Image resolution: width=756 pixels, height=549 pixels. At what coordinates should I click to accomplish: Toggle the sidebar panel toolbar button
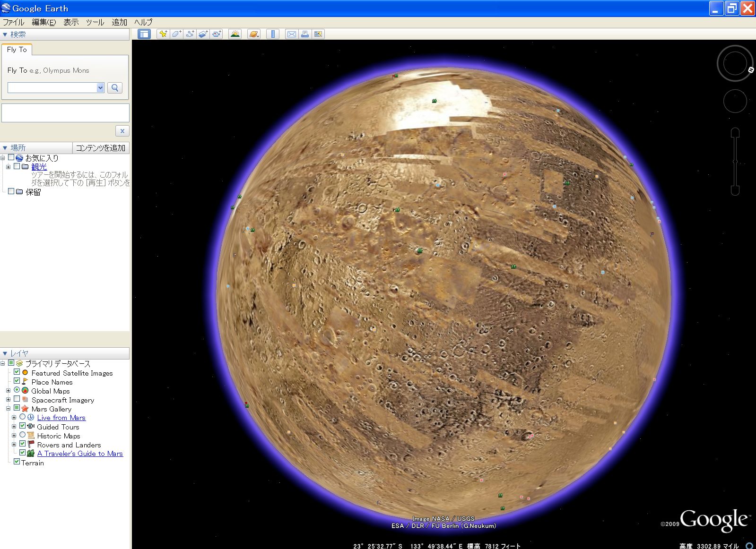pos(144,34)
